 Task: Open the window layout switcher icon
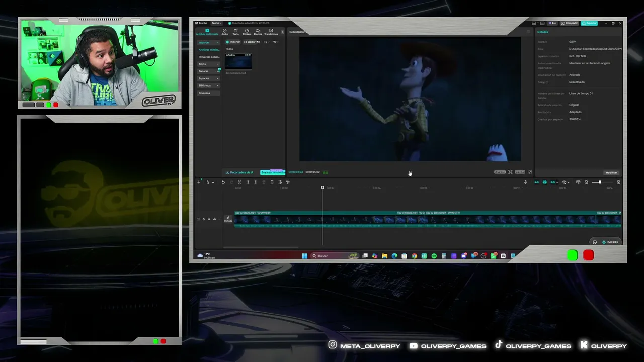coord(535,23)
